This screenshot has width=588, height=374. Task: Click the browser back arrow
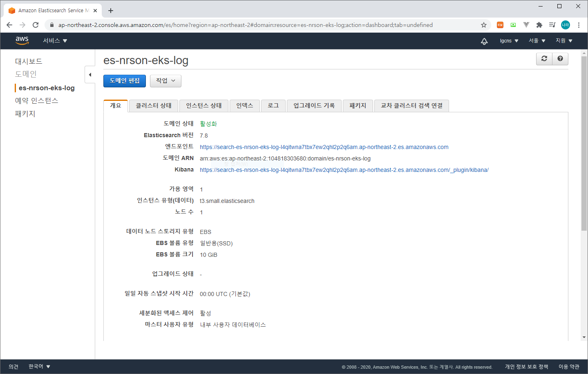9,25
